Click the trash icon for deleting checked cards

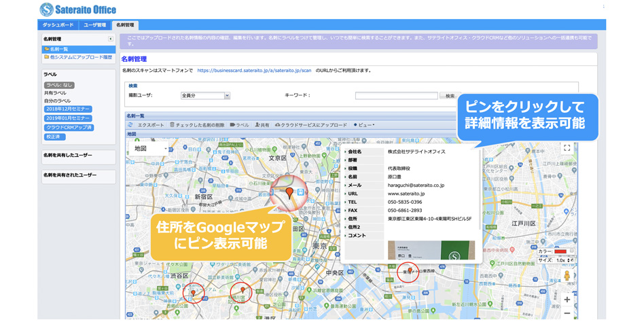pyautogui.click(x=173, y=125)
